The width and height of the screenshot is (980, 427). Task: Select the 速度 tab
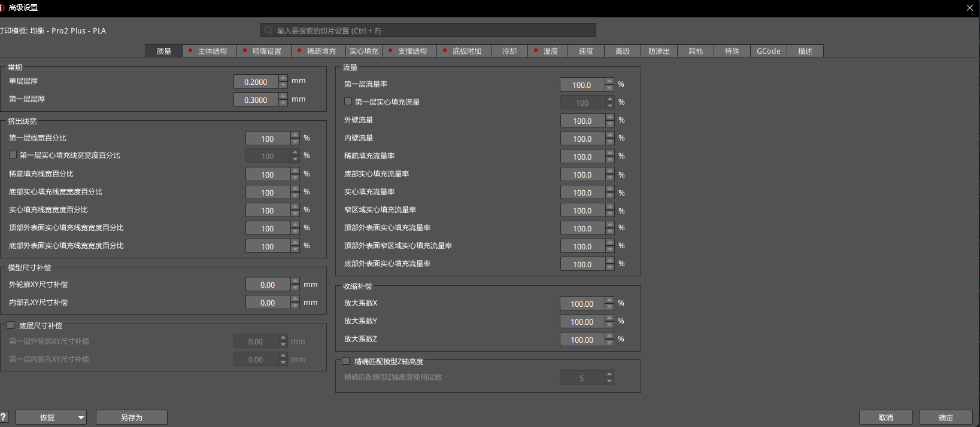click(586, 51)
